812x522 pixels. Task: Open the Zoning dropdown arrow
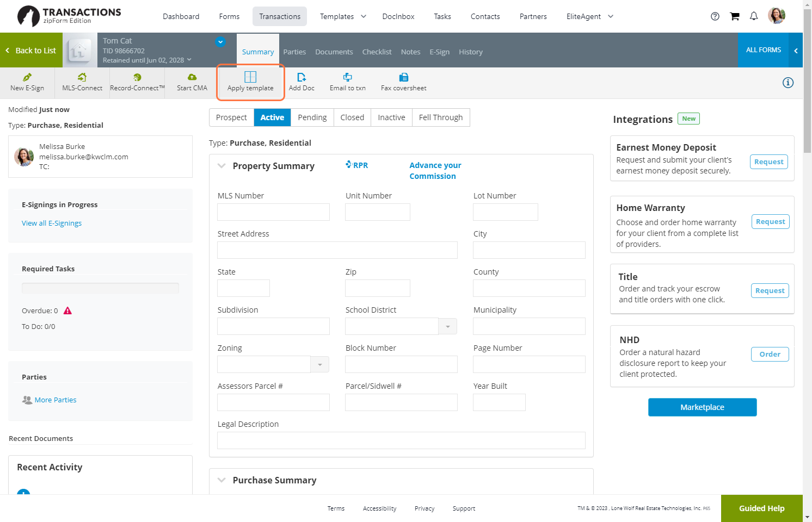pyautogui.click(x=320, y=364)
